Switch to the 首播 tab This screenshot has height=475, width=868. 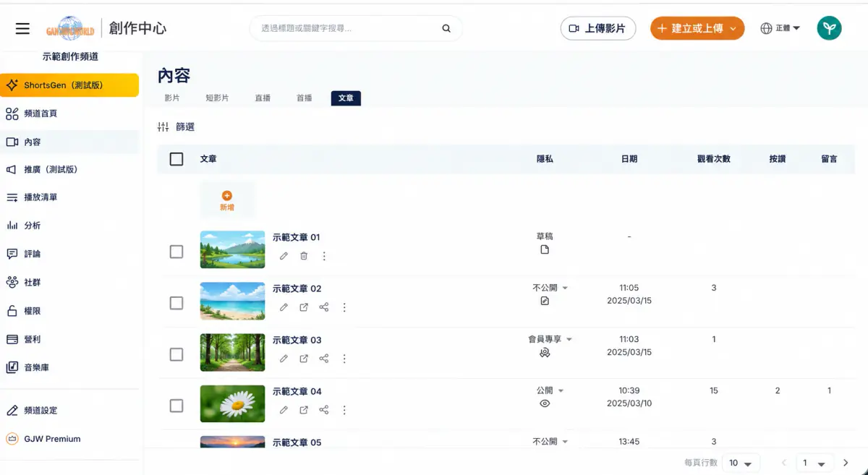point(305,98)
